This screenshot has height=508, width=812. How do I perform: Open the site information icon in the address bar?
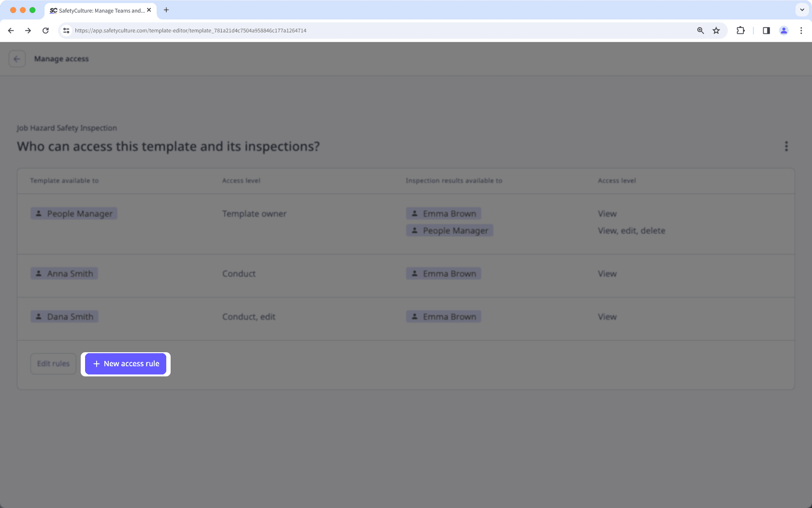pos(66,30)
